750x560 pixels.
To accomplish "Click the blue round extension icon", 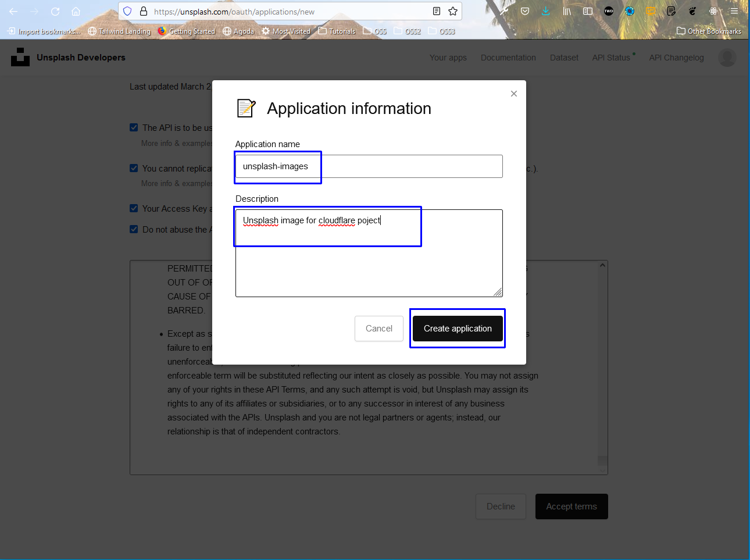I will pos(630,11).
